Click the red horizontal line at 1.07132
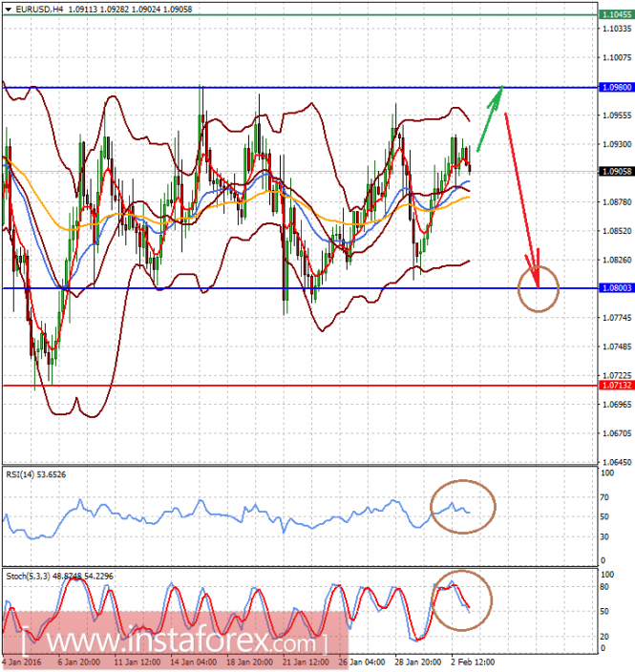Image resolution: width=635 pixels, height=672 pixels. [300, 386]
